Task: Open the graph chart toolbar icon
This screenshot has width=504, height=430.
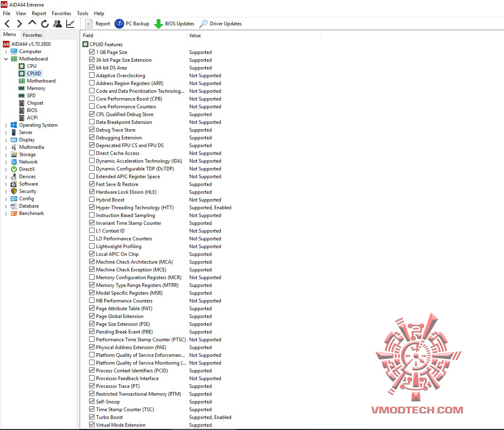Action: click(x=70, y=24)
